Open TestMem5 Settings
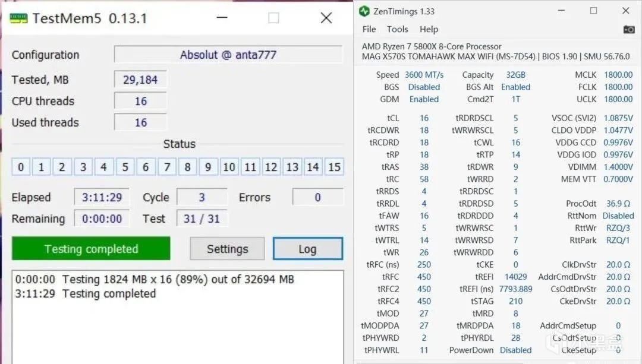Viewport: 642px width, 364px height. coord(227,249)
